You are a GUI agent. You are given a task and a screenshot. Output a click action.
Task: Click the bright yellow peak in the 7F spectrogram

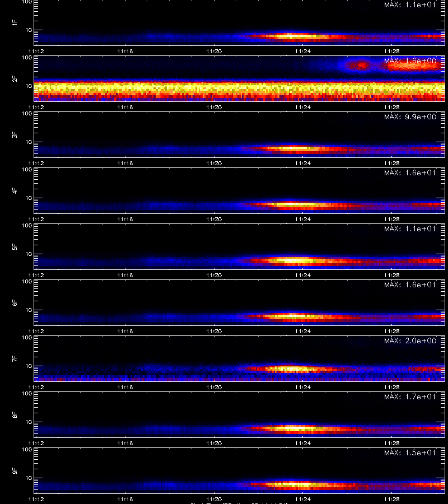coord(291,368)
